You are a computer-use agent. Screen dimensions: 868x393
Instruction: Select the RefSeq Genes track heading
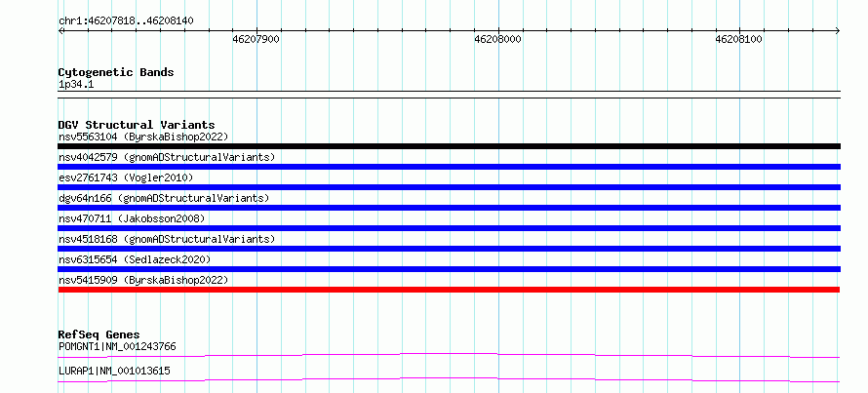[99, 334]
